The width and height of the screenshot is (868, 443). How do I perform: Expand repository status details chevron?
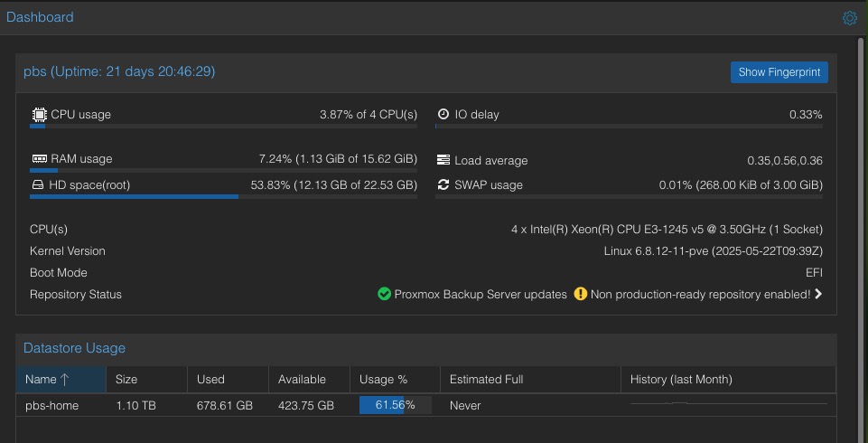pyautogui.click(x=818, y=294)
